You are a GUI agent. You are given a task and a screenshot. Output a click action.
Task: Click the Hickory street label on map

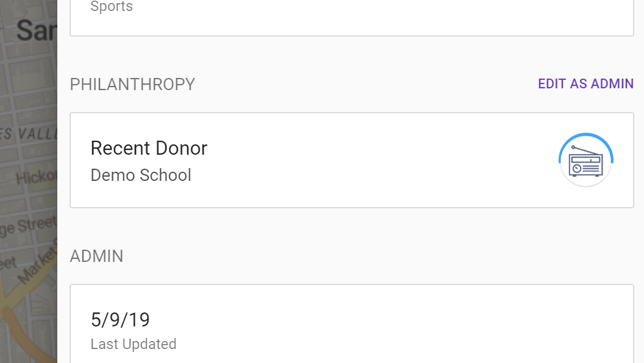[x=37, y=177]
